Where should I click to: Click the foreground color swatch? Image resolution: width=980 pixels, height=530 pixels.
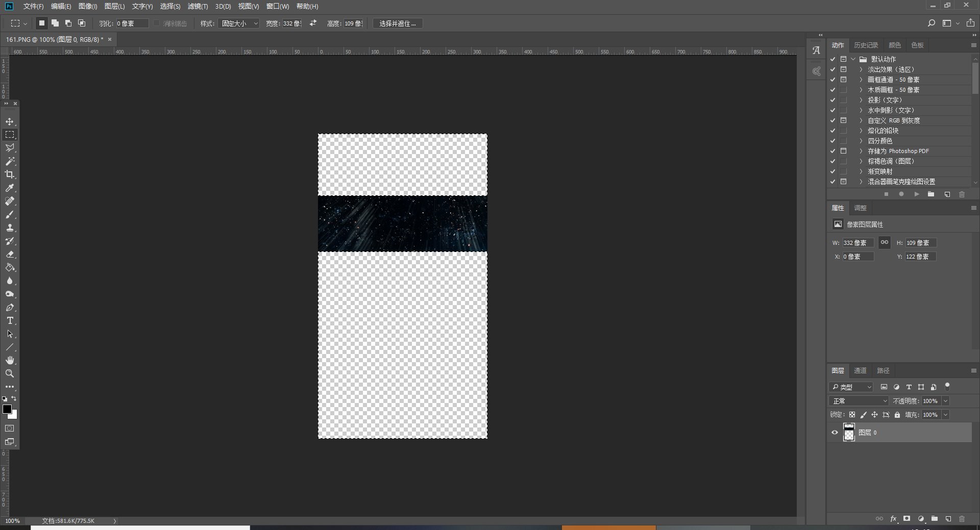click(7, 409)
